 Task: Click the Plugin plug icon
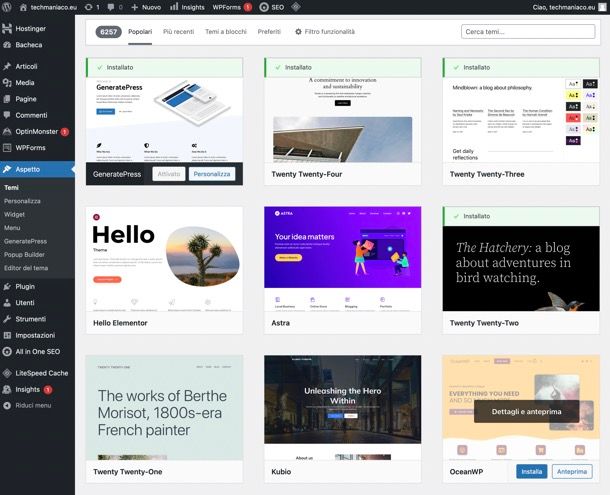point(7,286)
